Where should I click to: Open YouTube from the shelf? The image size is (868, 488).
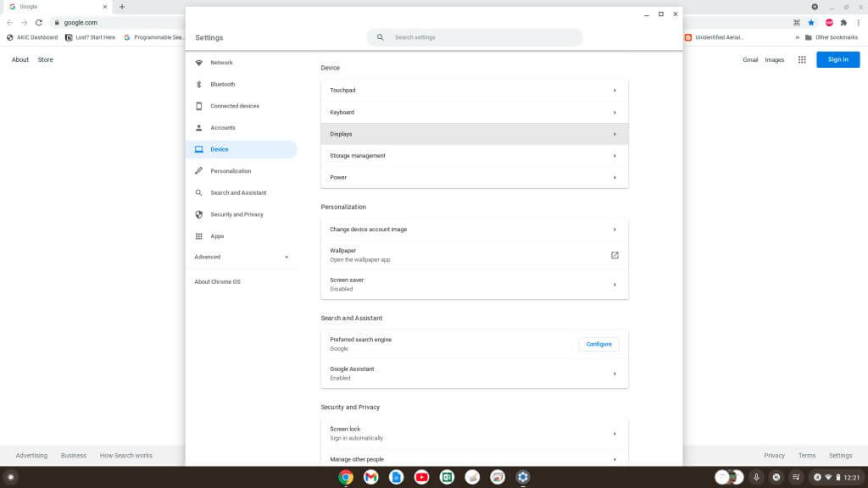tap(422, 477)
